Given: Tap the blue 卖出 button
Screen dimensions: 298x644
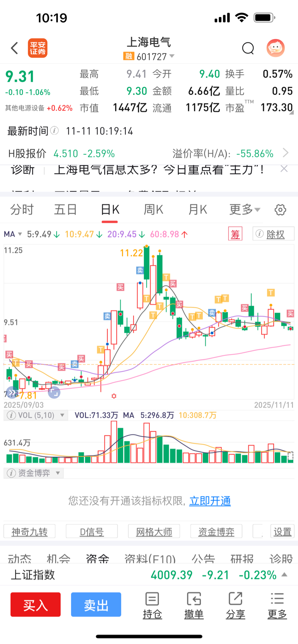Looking at the screenshot, I should click(96, 604).
